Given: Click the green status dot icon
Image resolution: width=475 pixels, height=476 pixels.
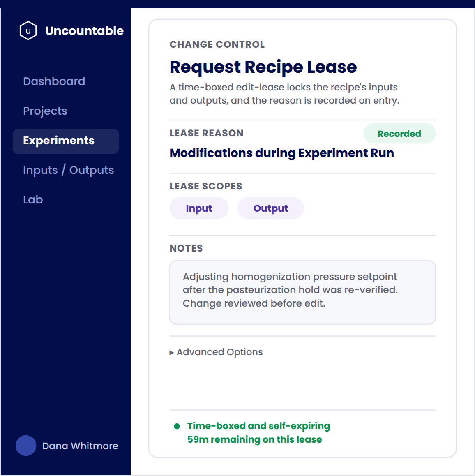Looking at the screenshot, I should (177, 426).
